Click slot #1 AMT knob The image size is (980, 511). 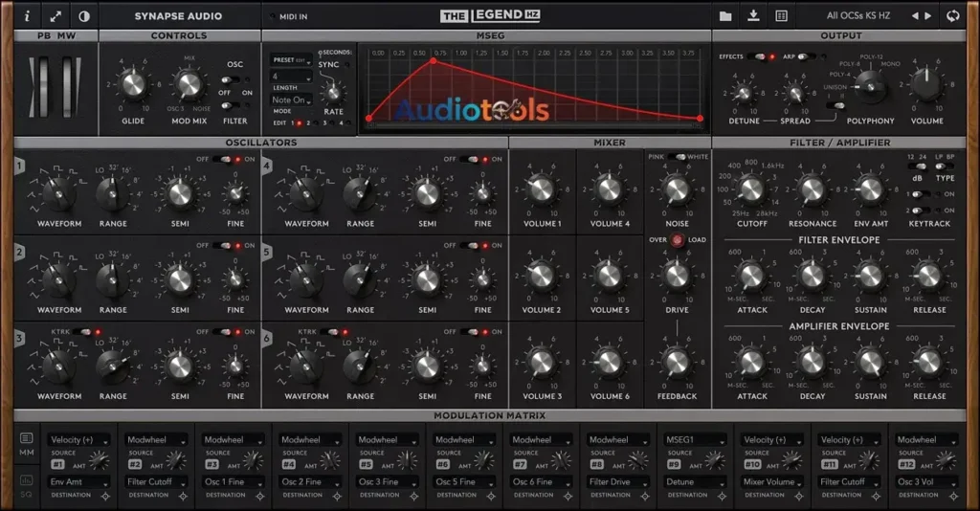point(99,461)
